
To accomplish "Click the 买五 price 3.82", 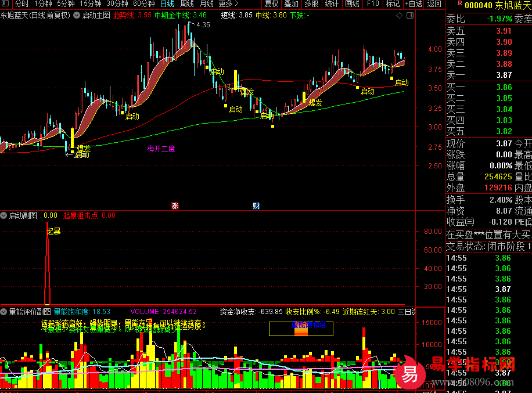I will pos(504,131).
